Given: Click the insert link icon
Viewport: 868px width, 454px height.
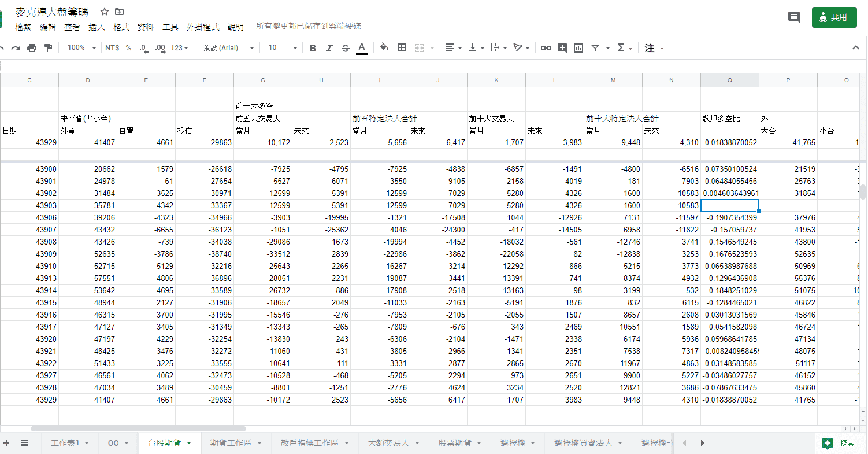Looking at the screenshot, I should coord(546,48).
